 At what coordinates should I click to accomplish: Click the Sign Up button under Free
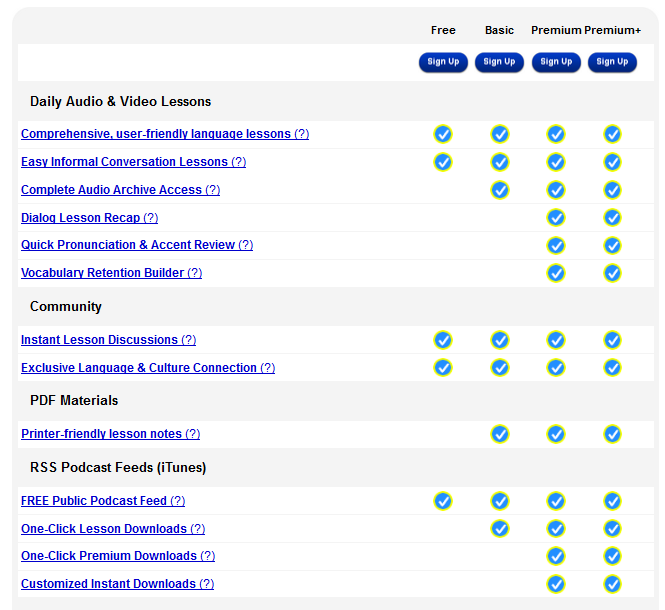point(443,62)
